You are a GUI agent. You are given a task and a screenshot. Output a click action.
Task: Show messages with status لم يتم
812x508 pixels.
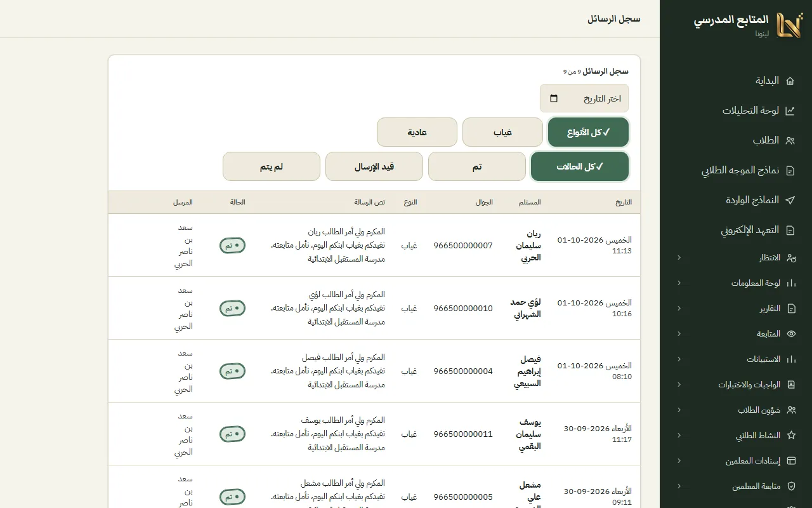[x=272, y=166]
